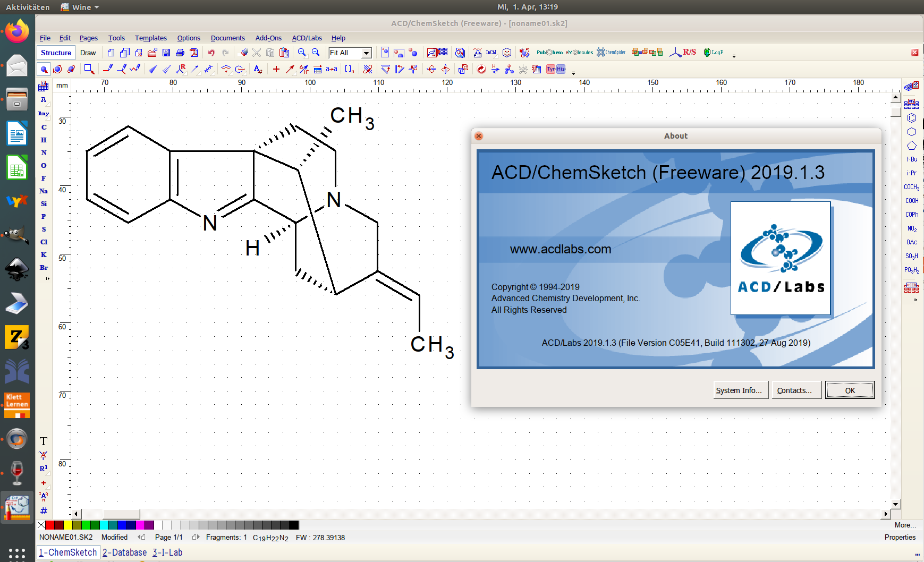Image resolution: width=924 pixels, height=562 pixels.
Task: Switch to Draw mode
Action: pyautogui.click(x=88, y=53)
